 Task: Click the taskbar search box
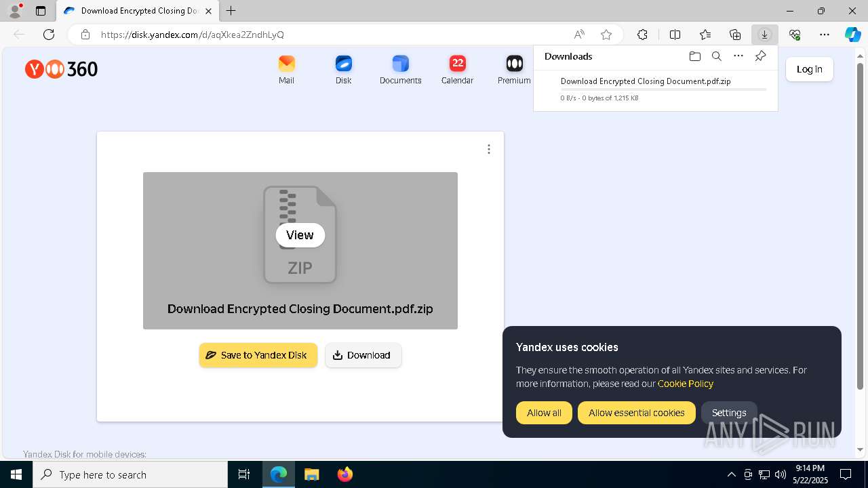pyautogui.click(x=130, y=474)
